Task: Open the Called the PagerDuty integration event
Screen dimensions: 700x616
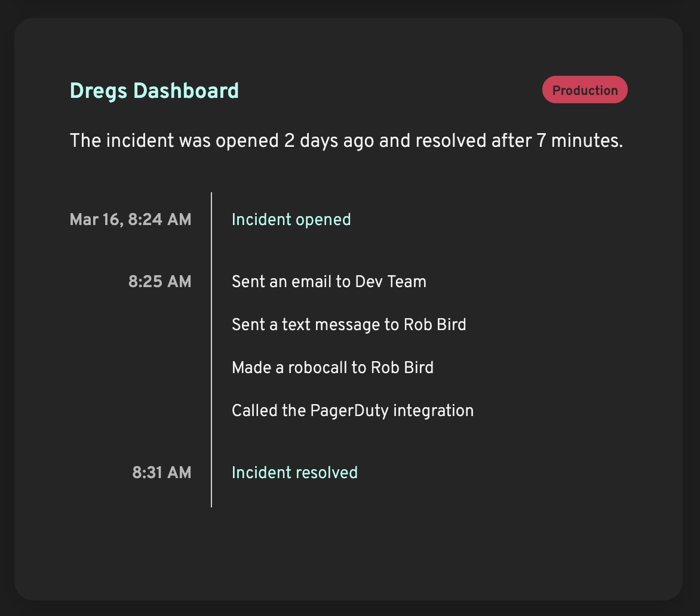Action: tap(352, 410)
